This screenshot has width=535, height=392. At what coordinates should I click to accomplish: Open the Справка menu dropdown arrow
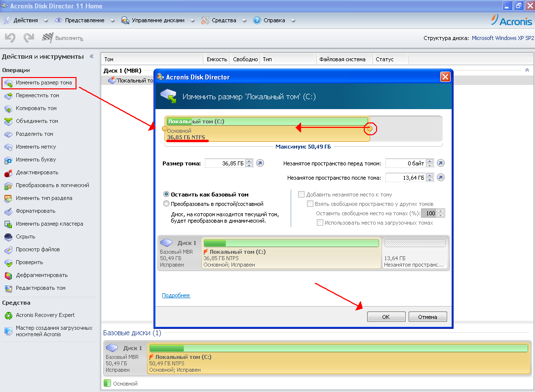click(293, 21)
